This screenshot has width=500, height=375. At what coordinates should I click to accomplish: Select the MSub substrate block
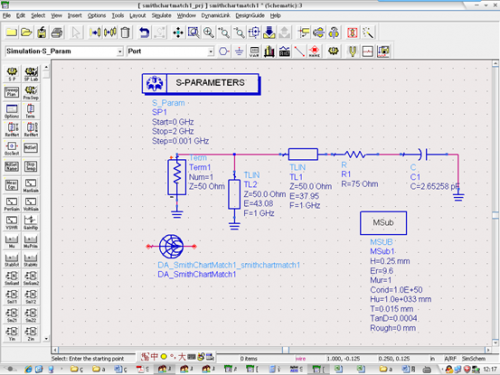[383, 223]
